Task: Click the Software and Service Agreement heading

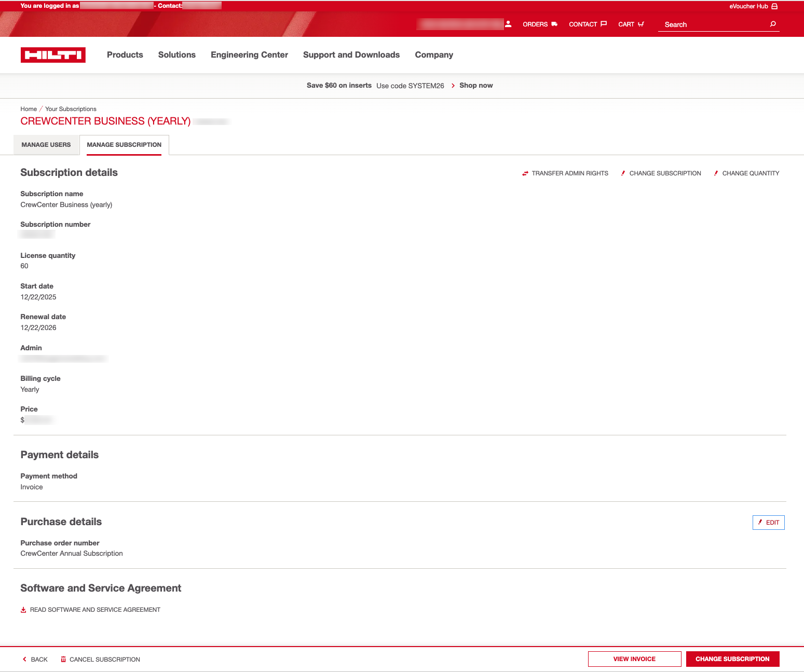Action: pos(101,588)
